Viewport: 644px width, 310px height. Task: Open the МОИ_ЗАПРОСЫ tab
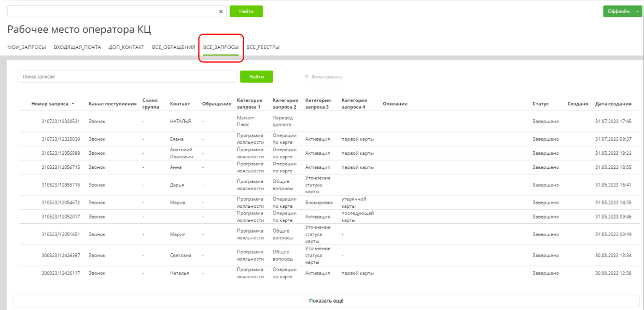(x=26, y=47)
